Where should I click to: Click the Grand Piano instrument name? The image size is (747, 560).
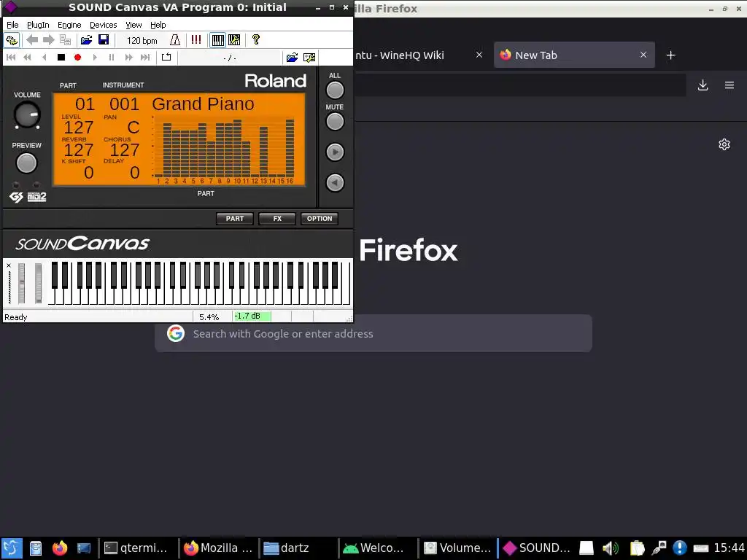[203, 104]
